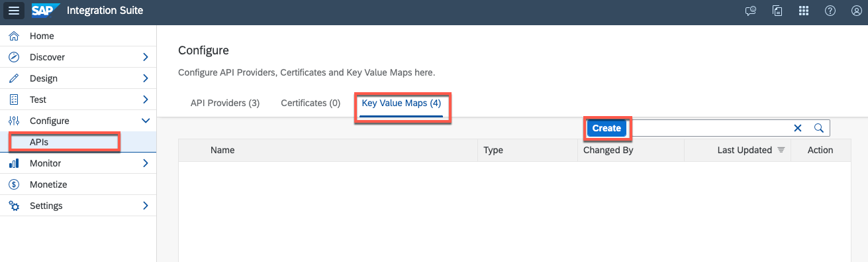Open the help question mark icon

[830, 11]
